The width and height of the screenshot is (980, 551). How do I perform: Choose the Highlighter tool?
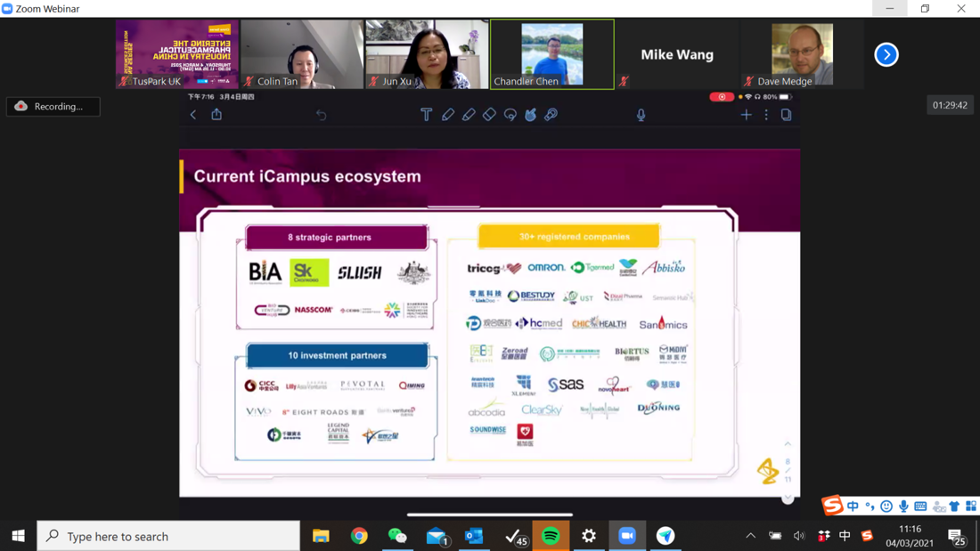pos(469,115)
